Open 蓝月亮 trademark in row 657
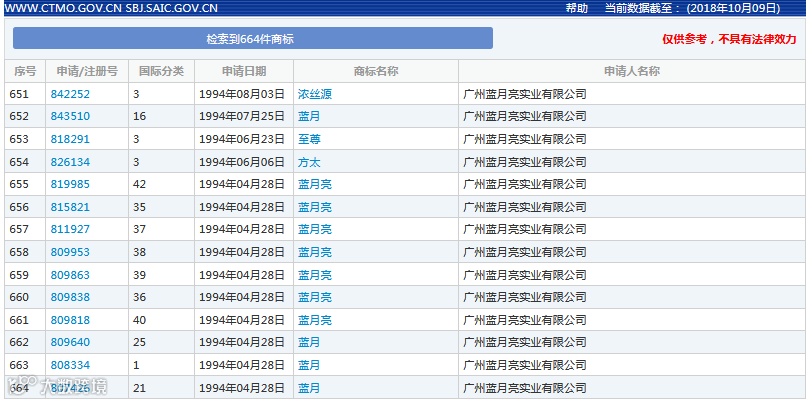812x402 pixels. (315, 229)
